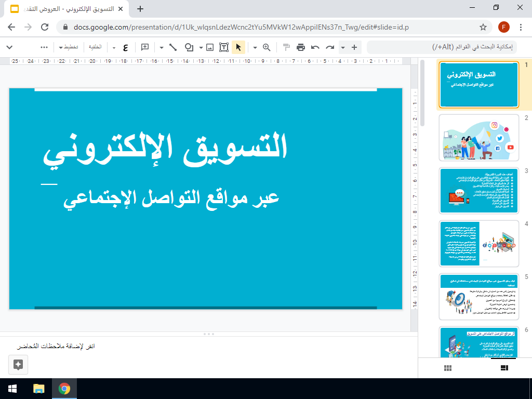The image size is (532, 399).
Task: Click the undo arrow icon
Action: (x=315, y=47)
